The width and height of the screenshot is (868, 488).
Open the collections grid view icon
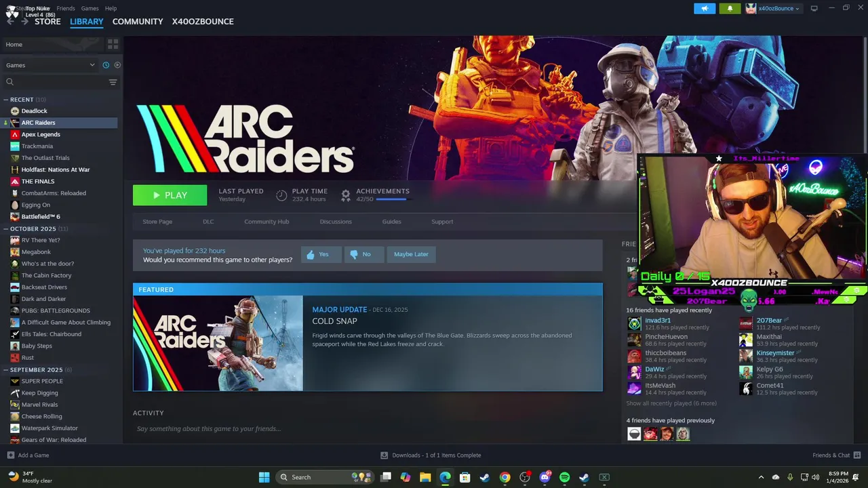coord(113,44)
